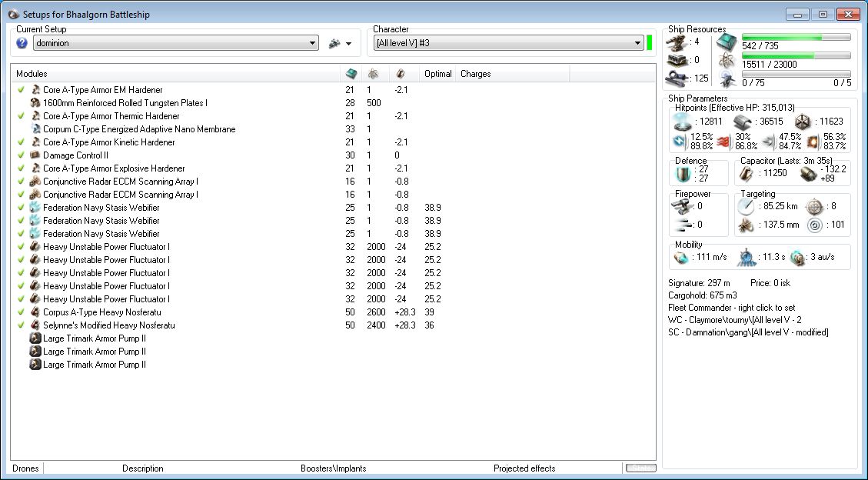Click the Price: 0 isk text
The image size is (868, 480).
770,283
